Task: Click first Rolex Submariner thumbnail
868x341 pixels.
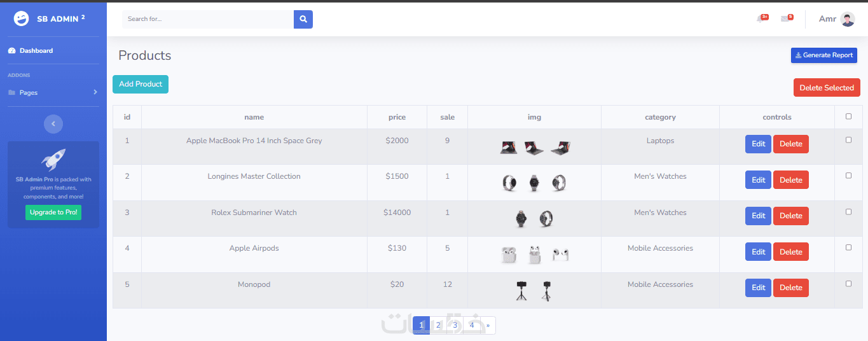Action: click(521, 219)
